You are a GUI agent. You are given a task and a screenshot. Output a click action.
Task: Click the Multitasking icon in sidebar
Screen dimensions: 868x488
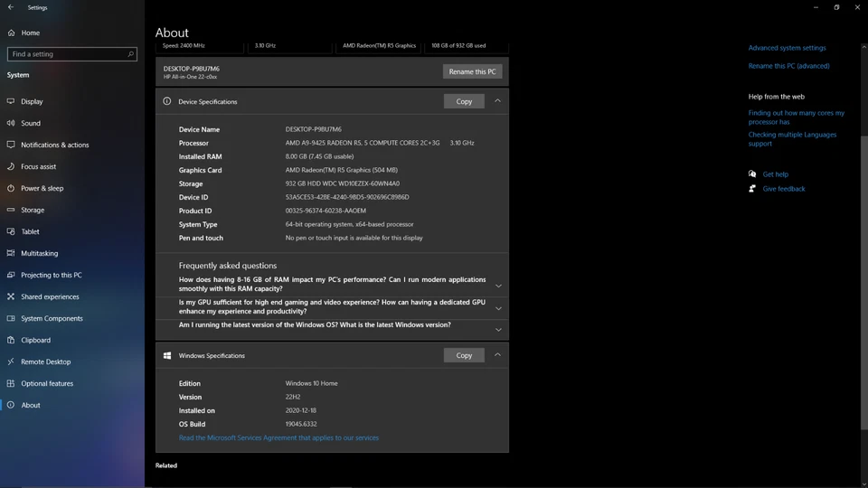(x=11, y=253)
